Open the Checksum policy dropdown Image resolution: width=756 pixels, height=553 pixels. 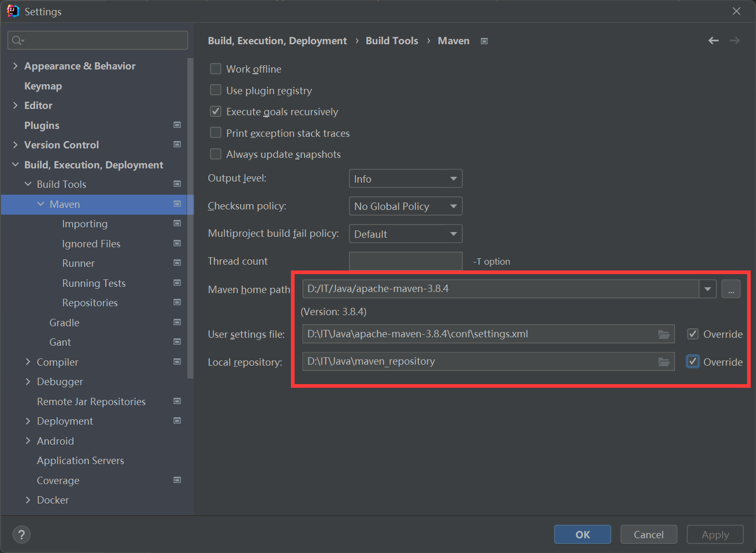point(405,206)
